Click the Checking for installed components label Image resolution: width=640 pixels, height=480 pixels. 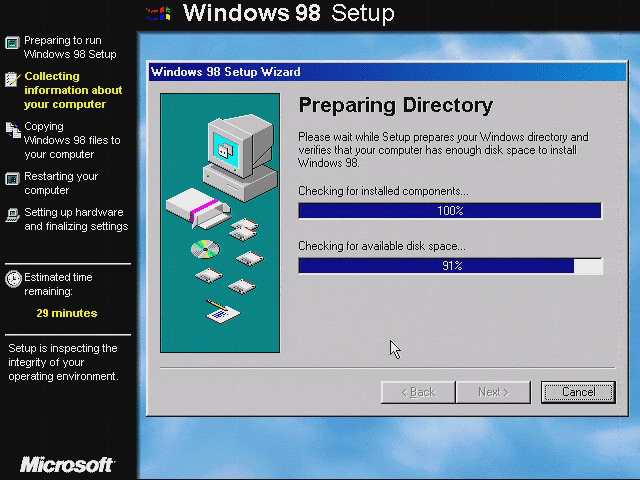[383, 191]
